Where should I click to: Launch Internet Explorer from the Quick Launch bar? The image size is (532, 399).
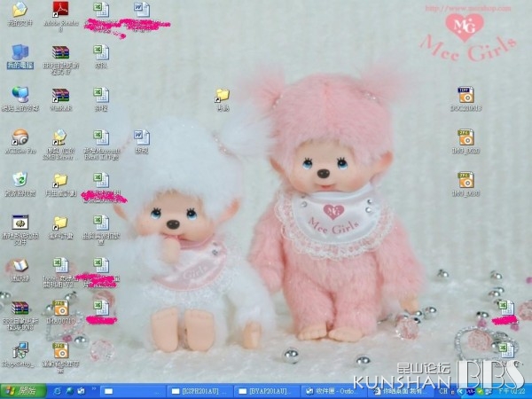tap(58, 391)
